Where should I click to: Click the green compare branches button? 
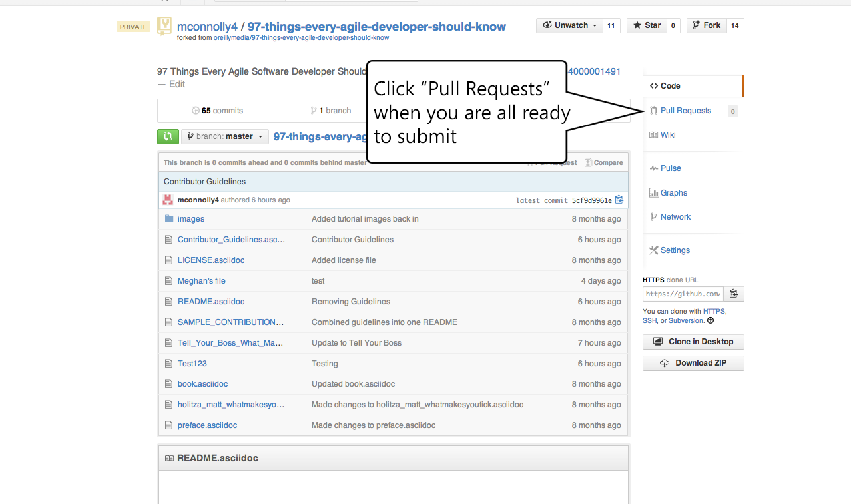(x=168, y=136)
